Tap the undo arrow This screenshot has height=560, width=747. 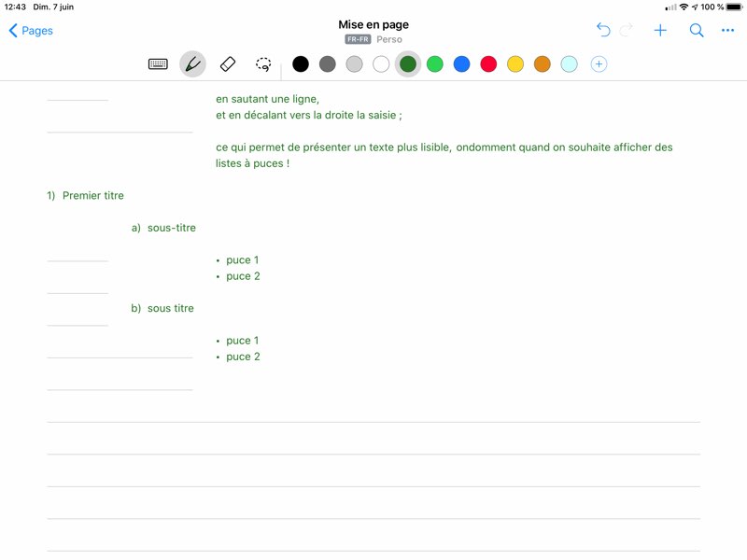click(x=603, y=31)
